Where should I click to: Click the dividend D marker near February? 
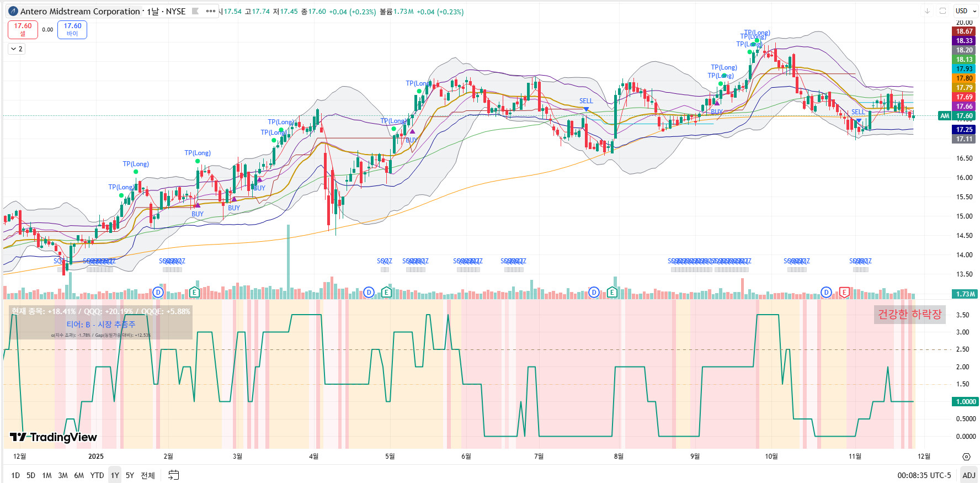158,292
